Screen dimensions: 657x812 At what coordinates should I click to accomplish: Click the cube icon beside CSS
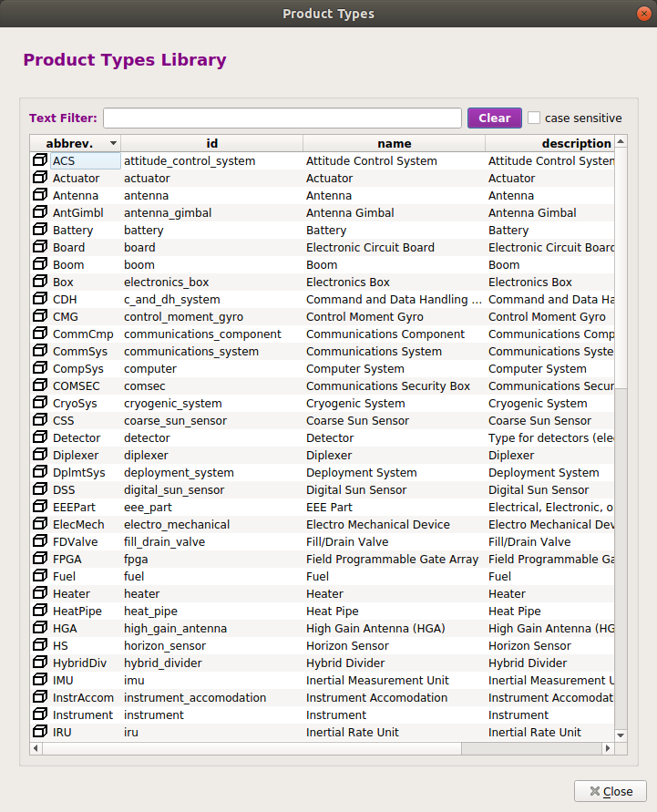(40, 420)
